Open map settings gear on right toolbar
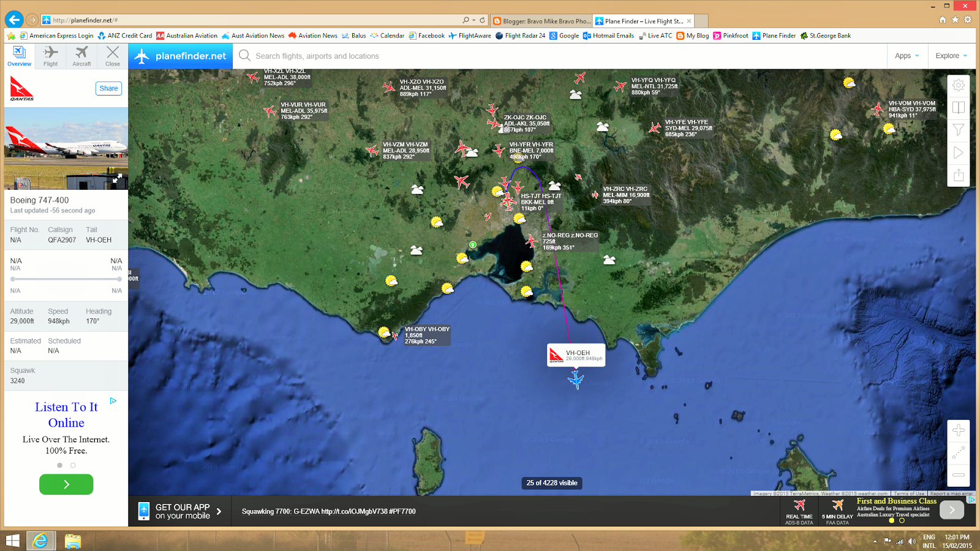 click(959, 86)
